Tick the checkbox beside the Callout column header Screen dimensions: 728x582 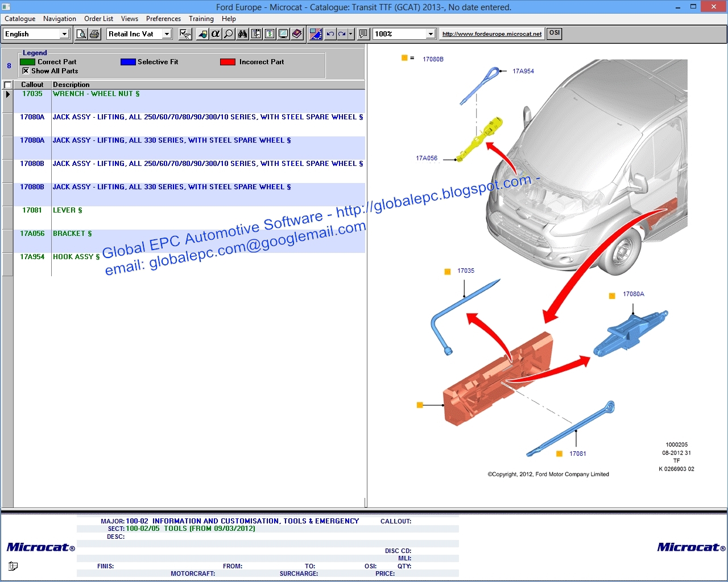[7, 84]
